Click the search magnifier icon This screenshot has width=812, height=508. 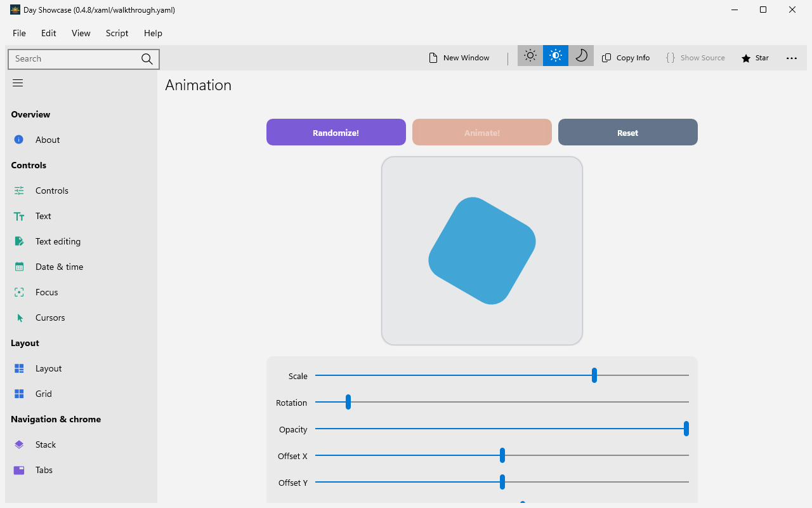pyautogui.click(x=147, y=59)
